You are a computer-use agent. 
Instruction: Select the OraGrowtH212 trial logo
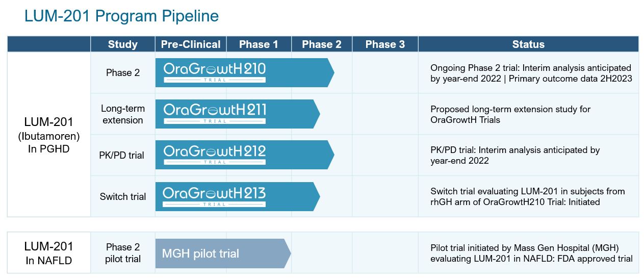click(x=215, y=155)
